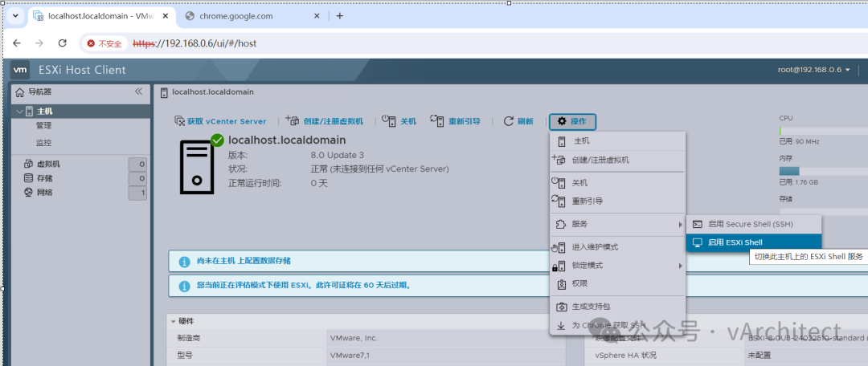
Task: Click the 不安全 security warning badge
Action: click(x=104, y=43)
